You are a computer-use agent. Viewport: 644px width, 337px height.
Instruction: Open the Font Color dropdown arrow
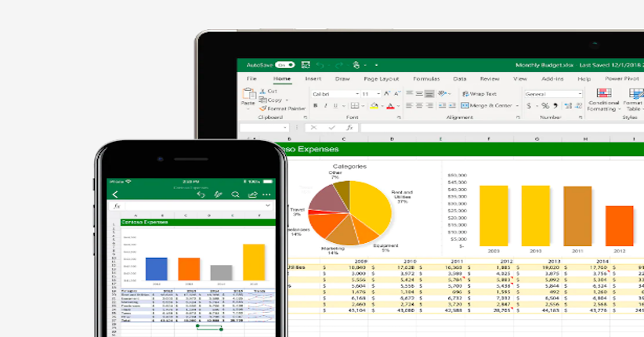(x=398, y=106)
